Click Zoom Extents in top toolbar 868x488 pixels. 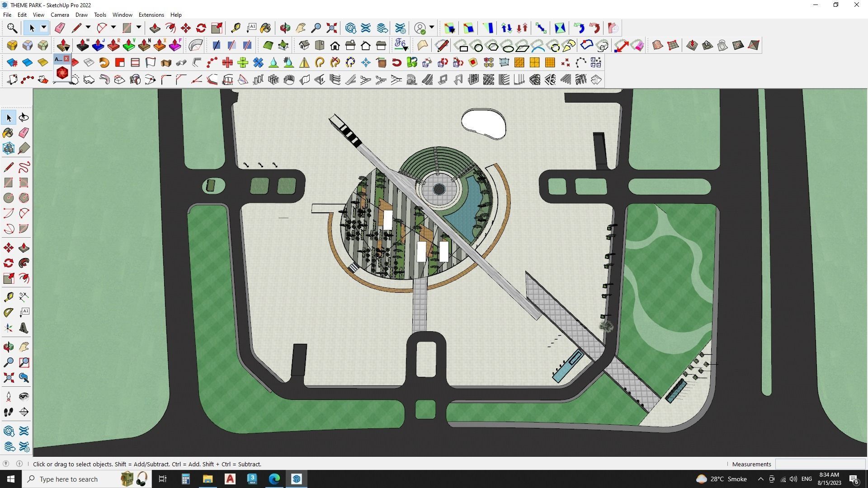point(331,28)
